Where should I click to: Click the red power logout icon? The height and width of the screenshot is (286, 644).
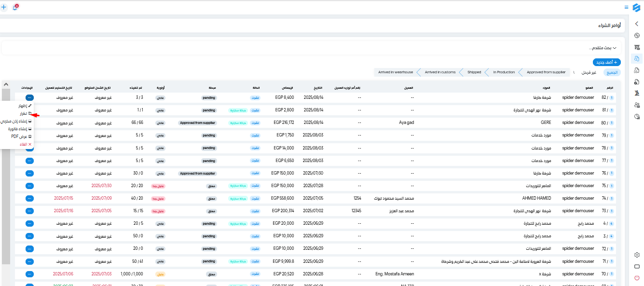pyautogui.click(x=637, y=278)
